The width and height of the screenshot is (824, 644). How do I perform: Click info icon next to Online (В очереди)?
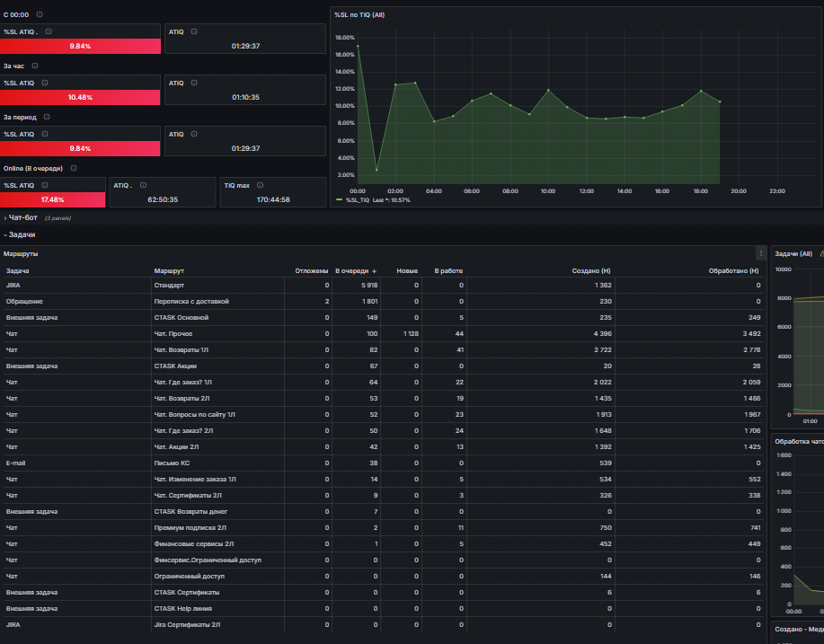coord(74,168)
